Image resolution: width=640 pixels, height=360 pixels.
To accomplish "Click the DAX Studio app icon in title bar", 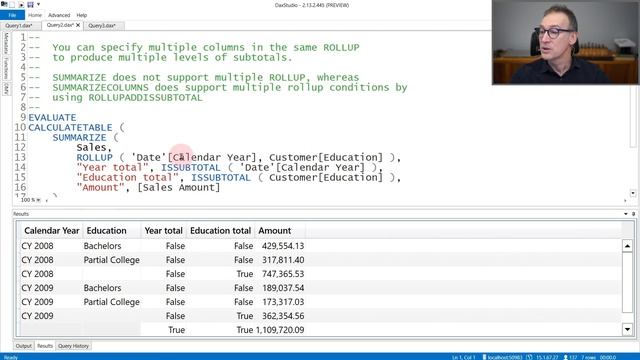I will pyautogui.click(x=4, y=4).
